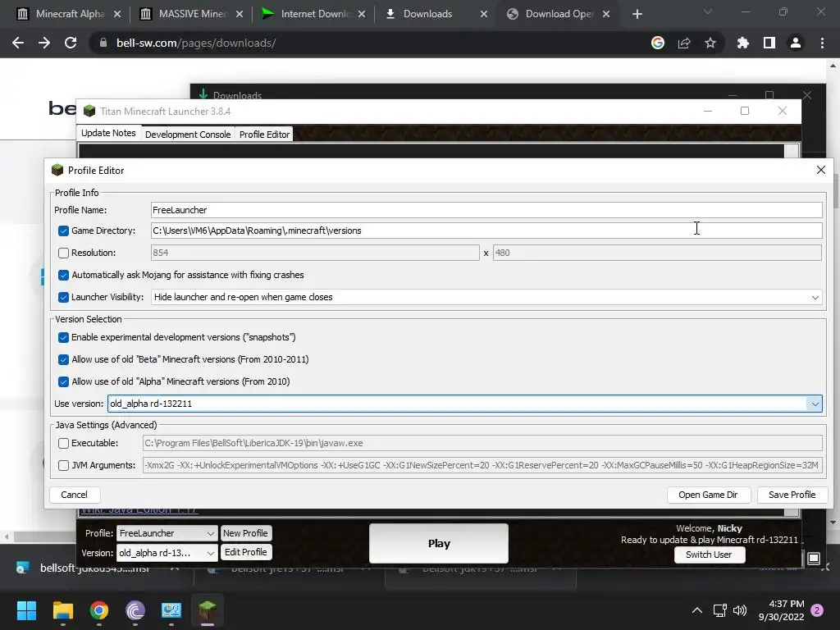This screenshot has width=840, height=630.
Task: Click inside Profile Name field
Action: click(486, 210)
